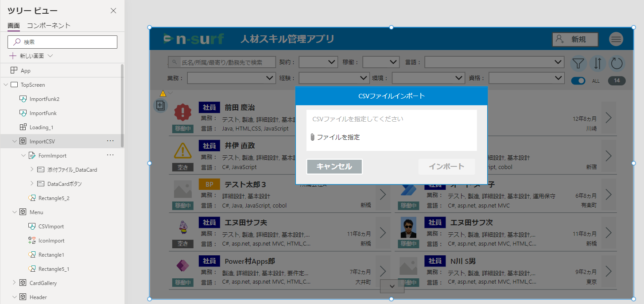Viewport: 644px width, 304px height.
Task: Collapse the Header group
Action: (x=14, y=297)
